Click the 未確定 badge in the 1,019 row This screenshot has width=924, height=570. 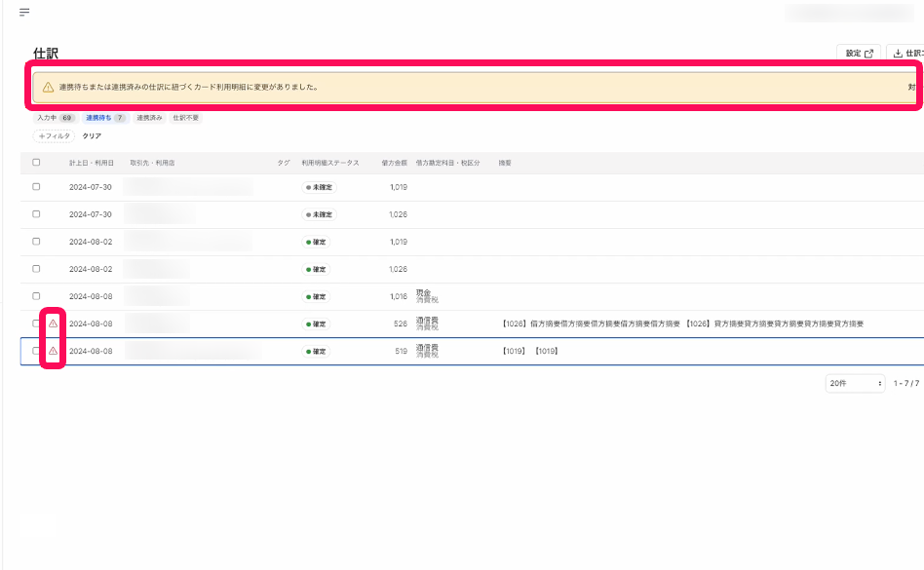point(319,187)
